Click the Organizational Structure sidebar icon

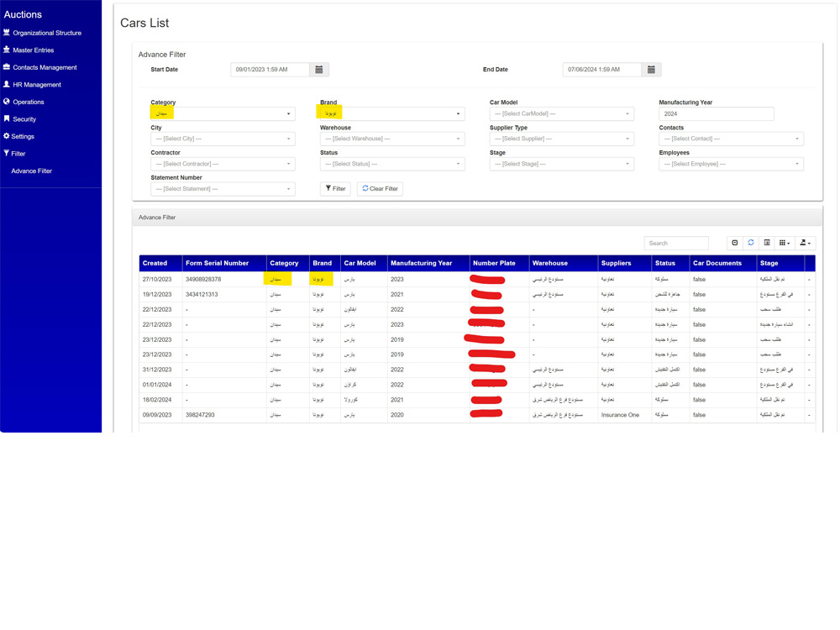click(x=7, y=32)
